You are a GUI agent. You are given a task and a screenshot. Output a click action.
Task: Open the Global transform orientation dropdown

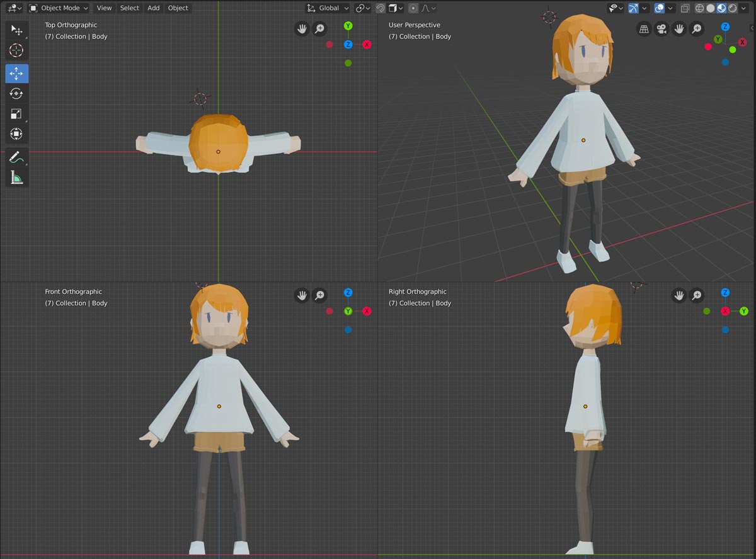coord(328,8)
